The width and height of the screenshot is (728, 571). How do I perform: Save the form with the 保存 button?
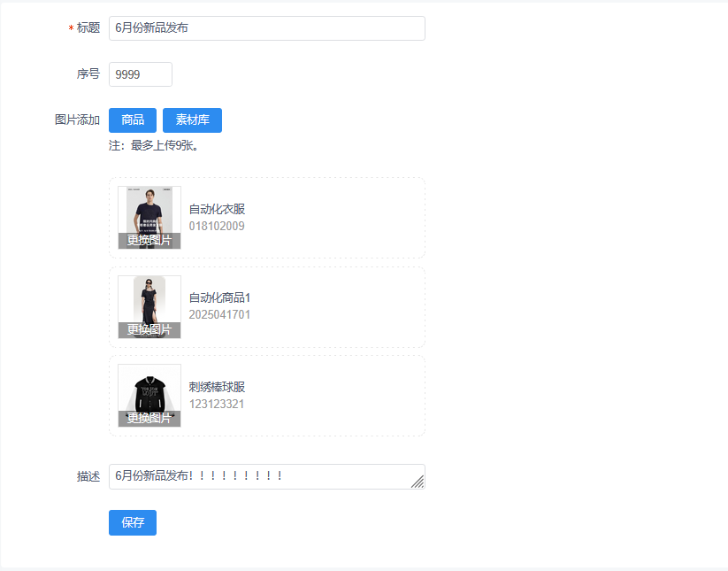click(x=133, y=522)
